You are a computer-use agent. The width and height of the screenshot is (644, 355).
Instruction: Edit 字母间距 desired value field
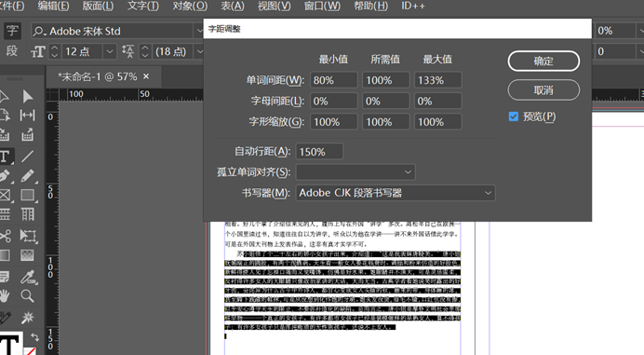tap(385, 102)
